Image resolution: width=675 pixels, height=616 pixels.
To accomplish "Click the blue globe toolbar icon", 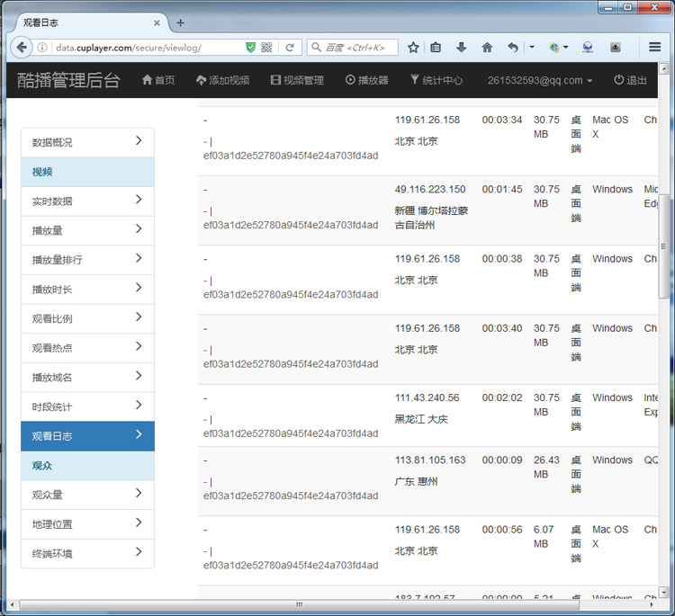I will coord(588,48).
